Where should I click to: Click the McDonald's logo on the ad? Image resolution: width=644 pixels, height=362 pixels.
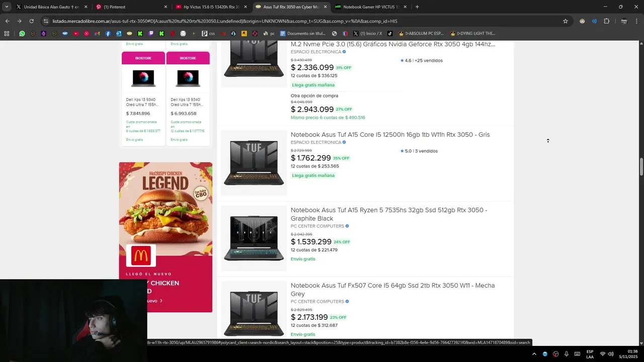tap(141, 256)
